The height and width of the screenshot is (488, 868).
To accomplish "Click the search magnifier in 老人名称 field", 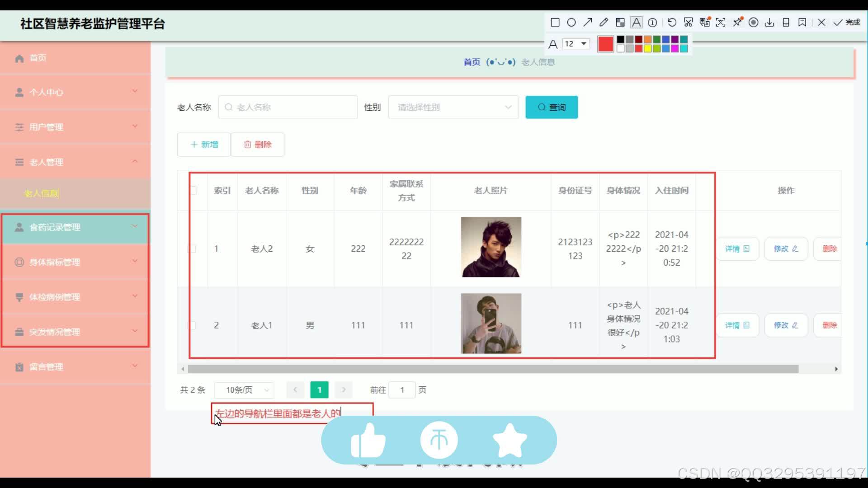I will point(229,107).
